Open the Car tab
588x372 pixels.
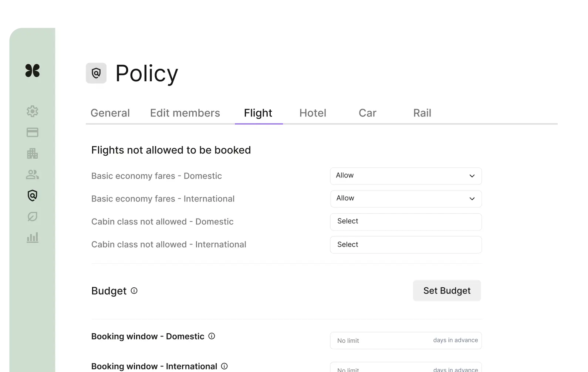[x=368, y=113]
